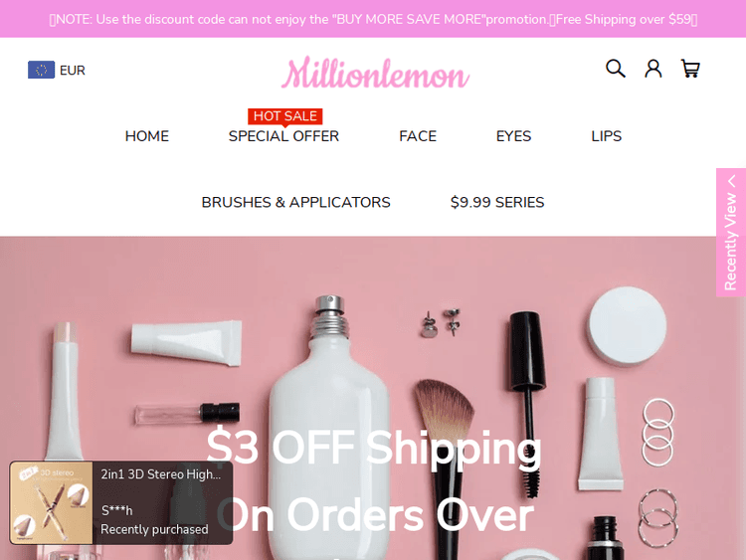The image size is (746, 560).
Task: Open the shopping cart icon
Action: (x=690, y=69)
